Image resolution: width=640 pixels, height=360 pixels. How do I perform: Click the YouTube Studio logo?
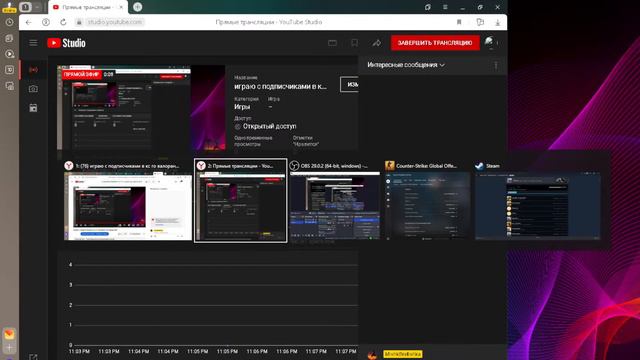coord(66,43)
